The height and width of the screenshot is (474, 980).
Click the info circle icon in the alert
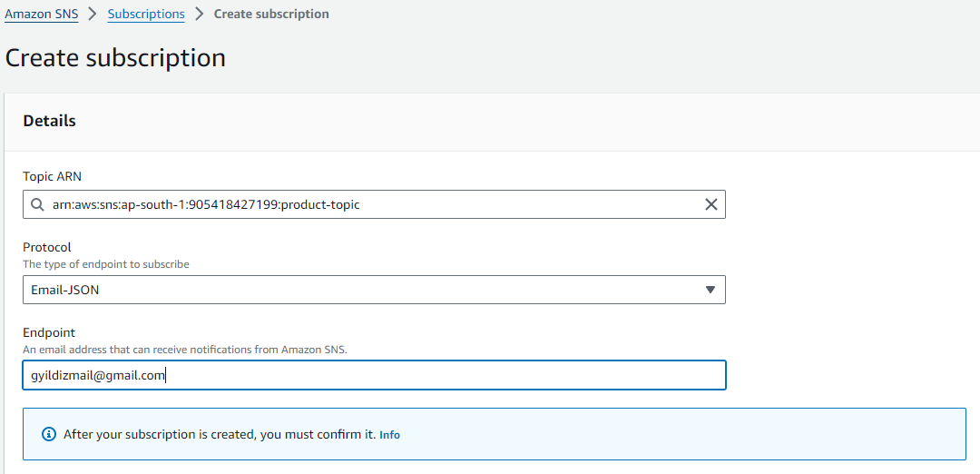click(49, 435)
